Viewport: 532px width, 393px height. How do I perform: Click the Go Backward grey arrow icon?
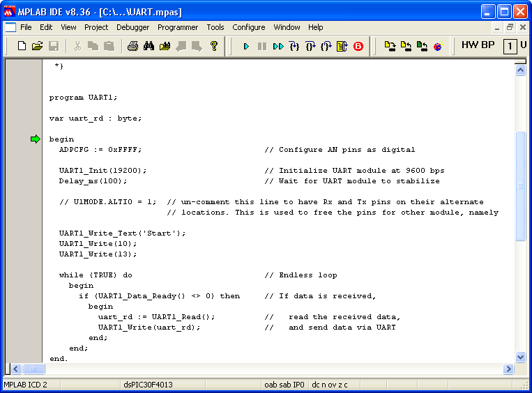click(181, 46)
